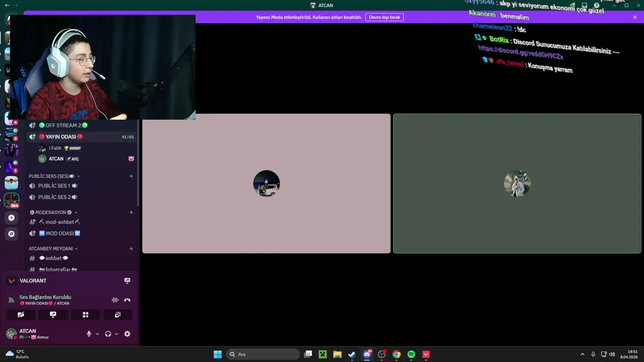The width and height of the screenshot is (644, 362).
Task: Open the voice connection signal icon
Action: pos(11,300)
